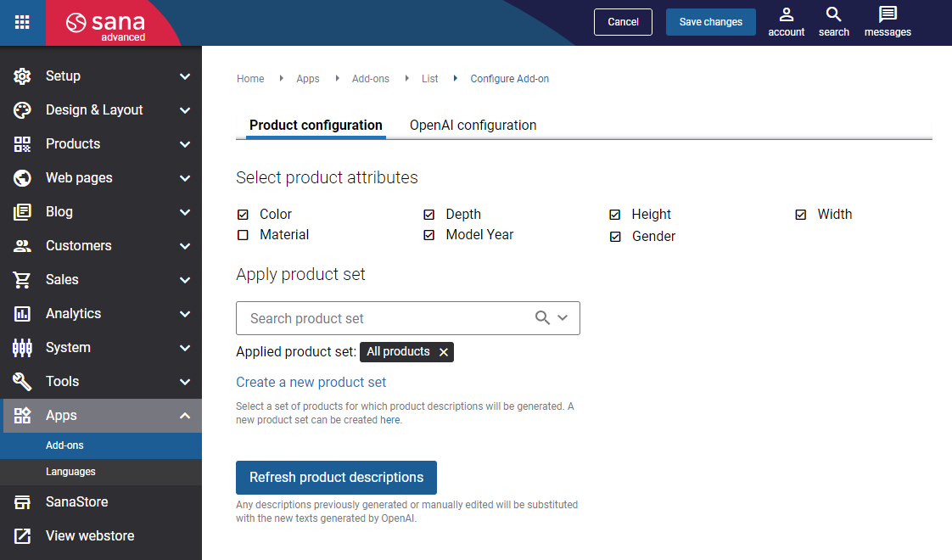Click the Design & Layout palette icon

click(x=22, y=110)
